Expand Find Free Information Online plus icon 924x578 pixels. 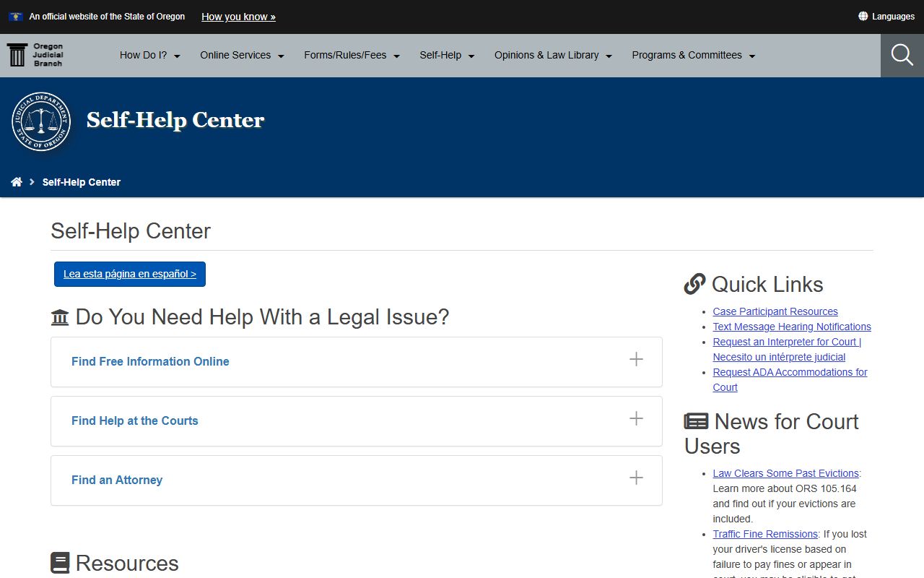pyautogui.click(x=636, y=359)
